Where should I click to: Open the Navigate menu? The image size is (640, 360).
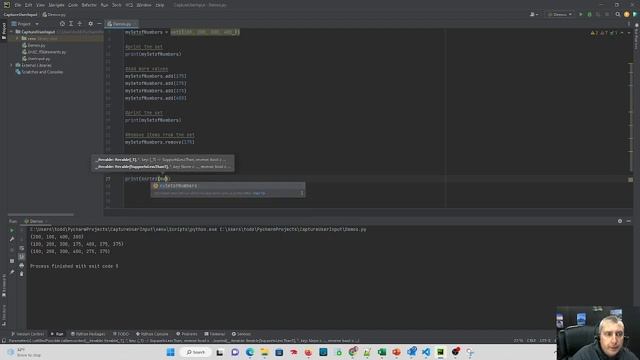(x=56, y=5)
